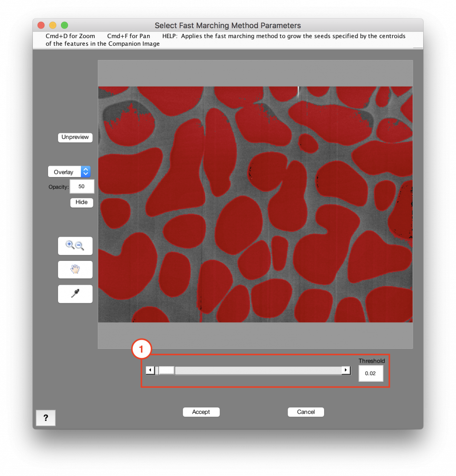Screen dimensions: 456x476
Task: Click the threshold slider left arrow
Action: point(150,370)
